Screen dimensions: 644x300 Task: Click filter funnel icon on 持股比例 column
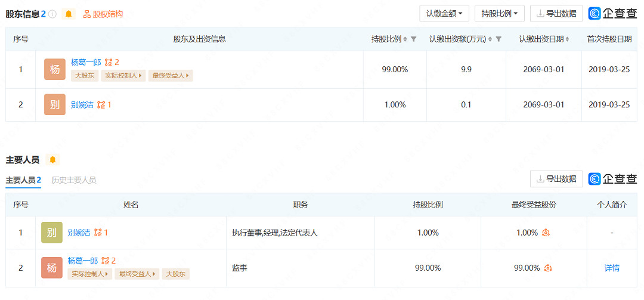tap(414, 39)
